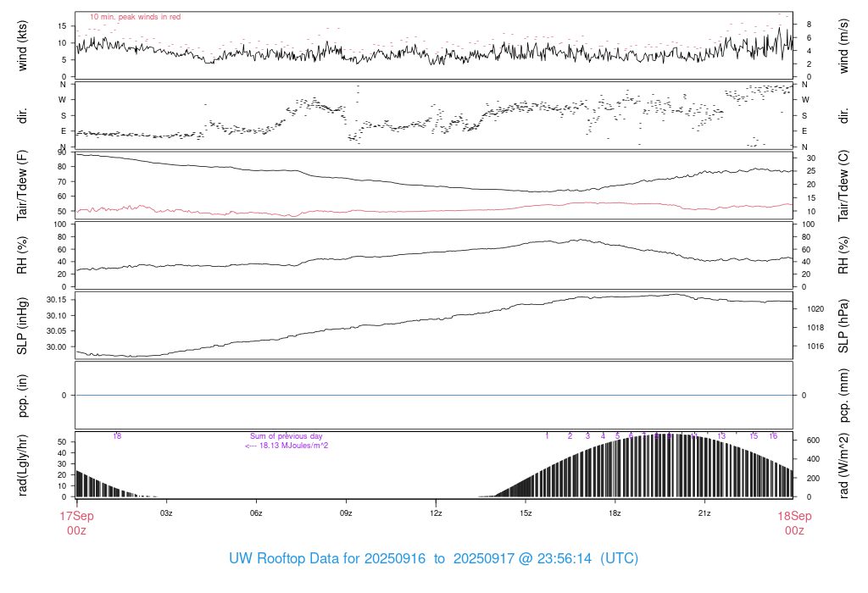Click the purple '18' hour marker in radiation plot
868x593 pixels.
point(117,436)
